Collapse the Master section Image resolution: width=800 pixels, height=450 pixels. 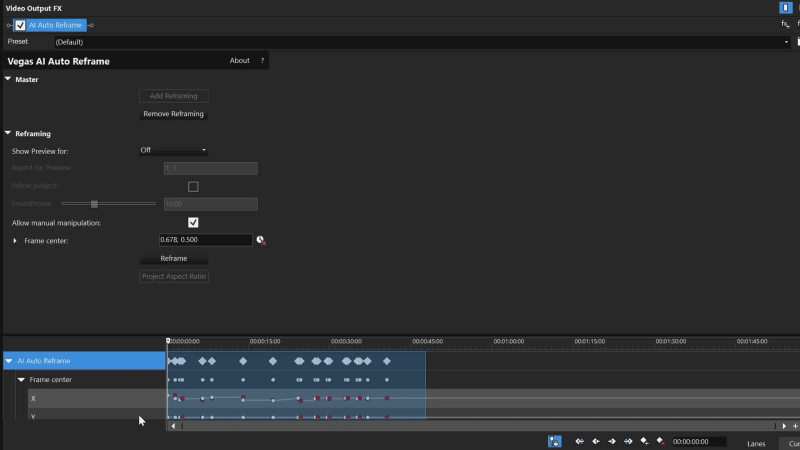pyautogui.click(x=8, y=79)
